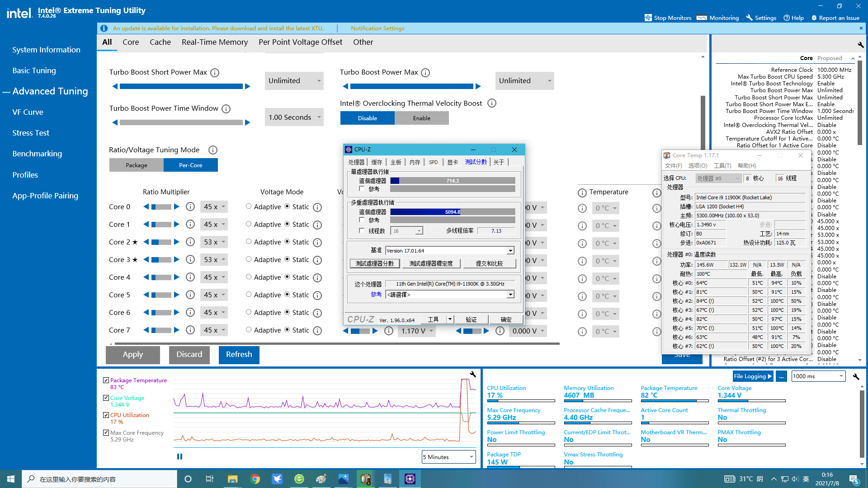The image size is (868, 488).
Task: Open Chrome from the taskbar
Action: (x=255, y=479)
